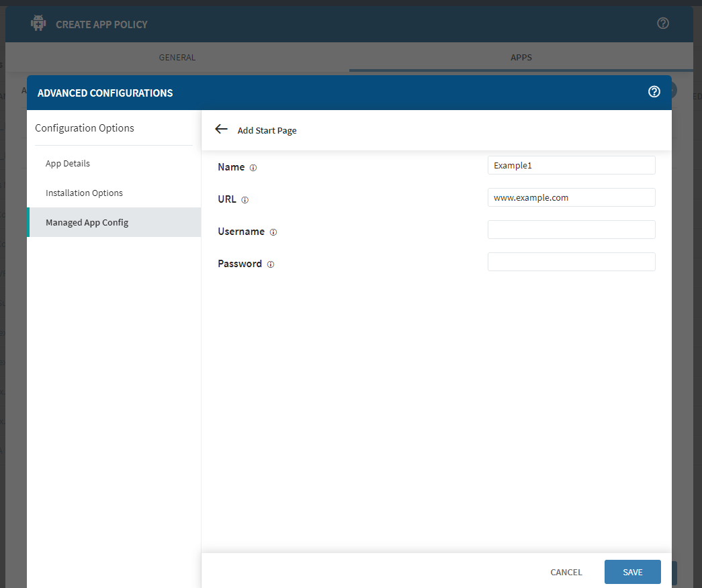
Task: Focus the empty Username input field
Action: point(571,230)
